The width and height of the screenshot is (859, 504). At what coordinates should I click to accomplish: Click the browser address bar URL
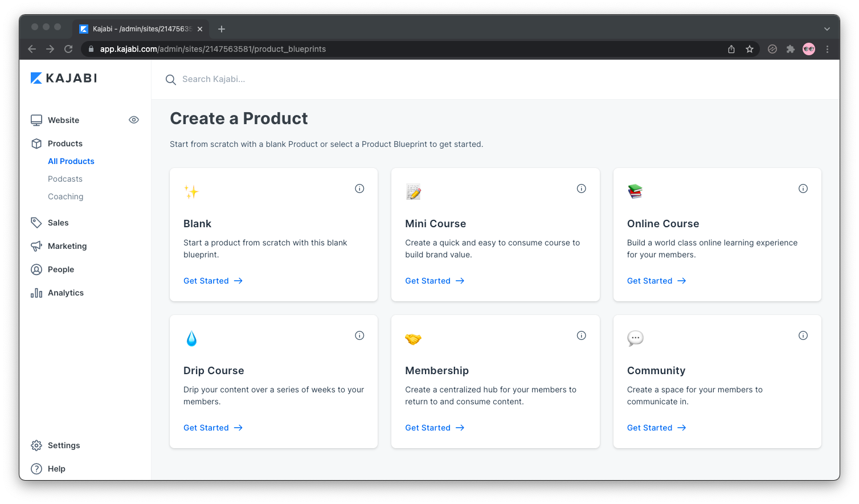tap(213, 49)
